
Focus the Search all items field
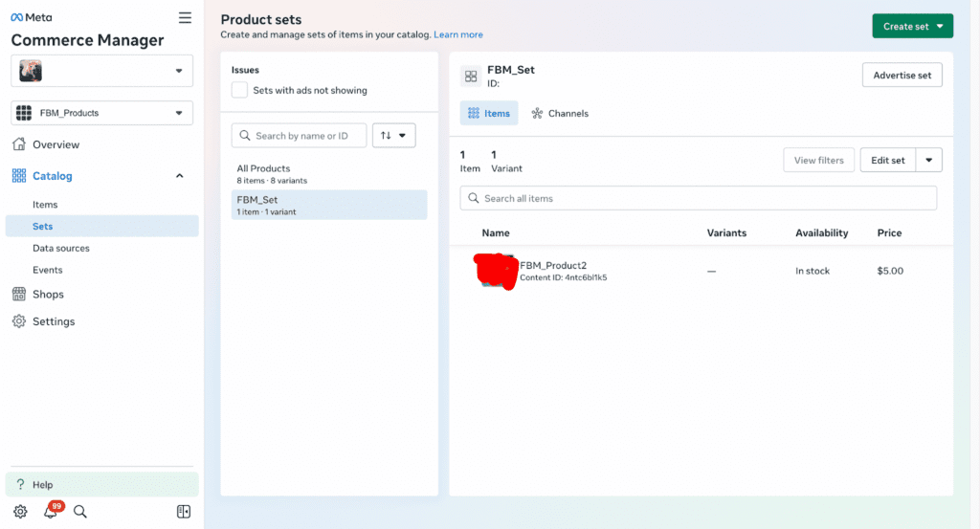point(698,198)
